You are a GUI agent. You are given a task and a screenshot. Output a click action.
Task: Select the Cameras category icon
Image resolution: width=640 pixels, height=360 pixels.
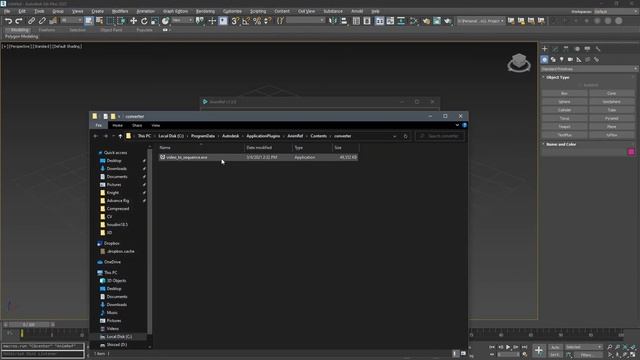pyautogui.click(x=570, y=60)
